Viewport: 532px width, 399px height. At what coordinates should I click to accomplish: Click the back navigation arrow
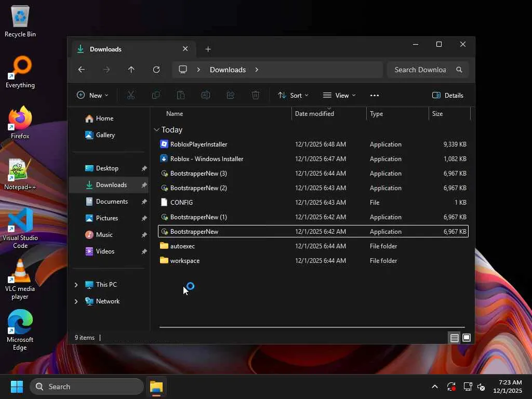[x=82, y=70]
